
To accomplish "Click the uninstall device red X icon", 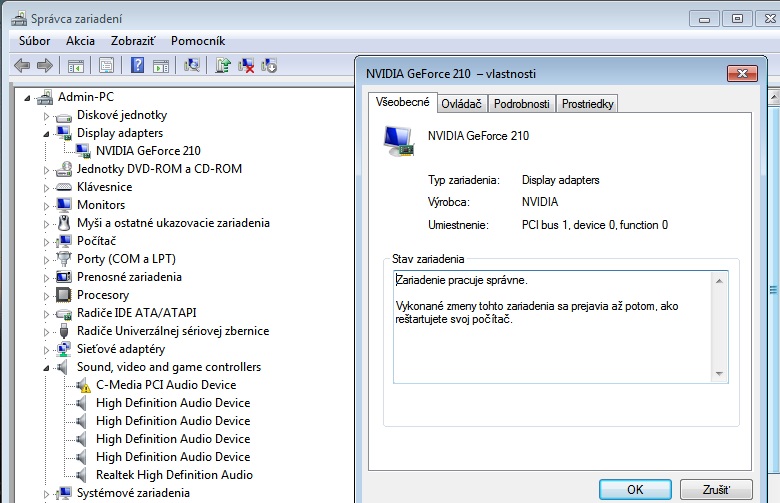I will [x=246, y=65].
